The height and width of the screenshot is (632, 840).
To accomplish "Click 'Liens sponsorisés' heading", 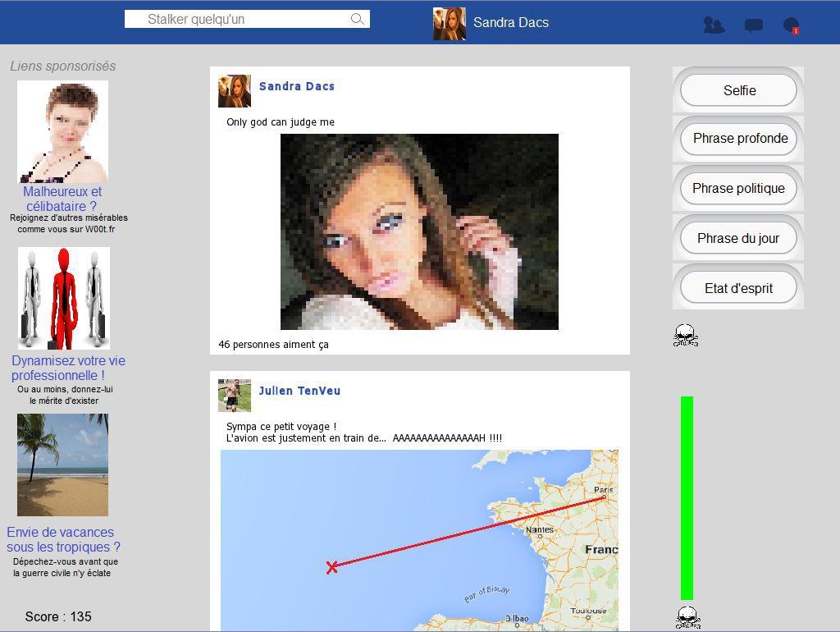I will [x=62, y=66].
